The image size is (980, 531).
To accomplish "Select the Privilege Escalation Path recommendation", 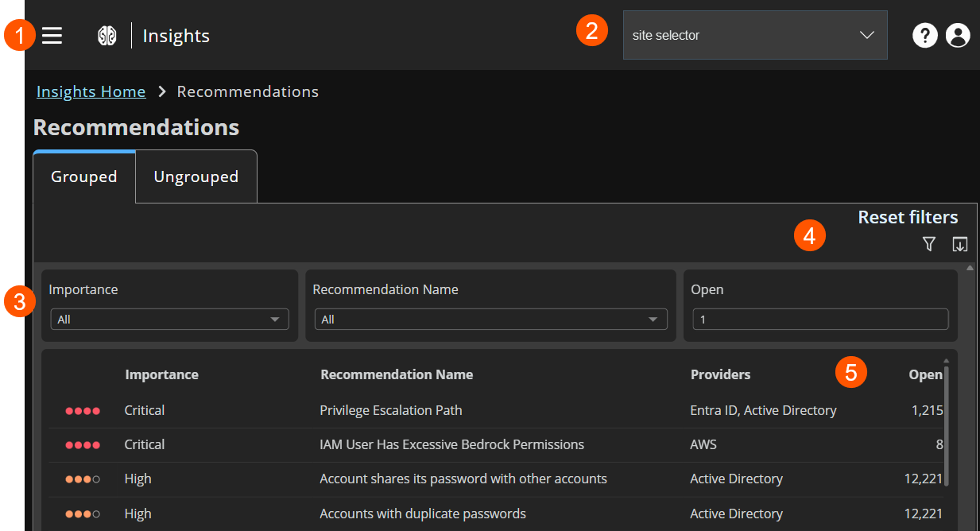I will (x=391, y=410).
